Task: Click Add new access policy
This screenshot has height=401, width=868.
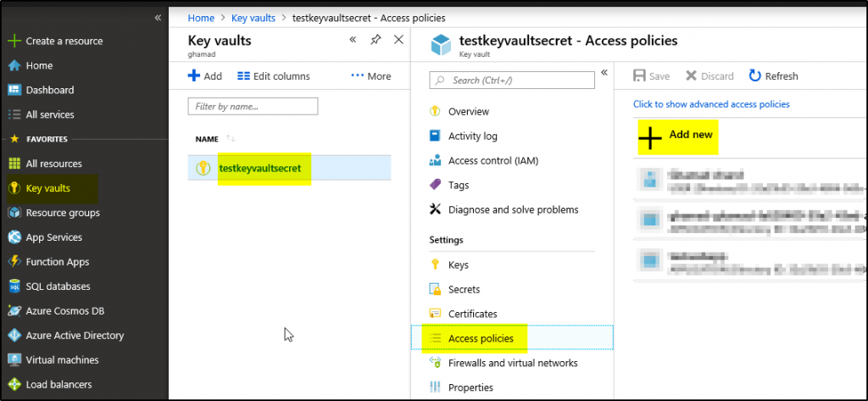Action: [x=678, y=135]
